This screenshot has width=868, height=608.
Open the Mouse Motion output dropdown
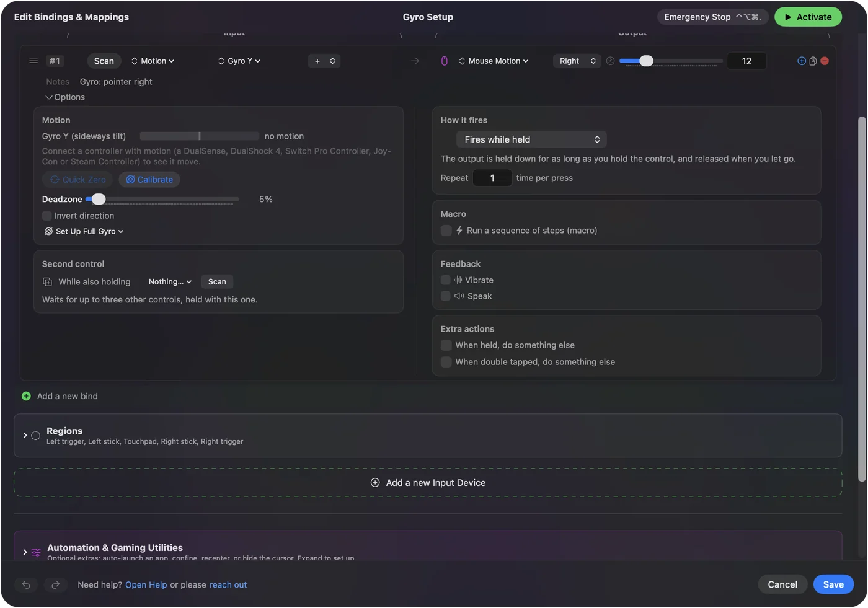tap(494, 61)
